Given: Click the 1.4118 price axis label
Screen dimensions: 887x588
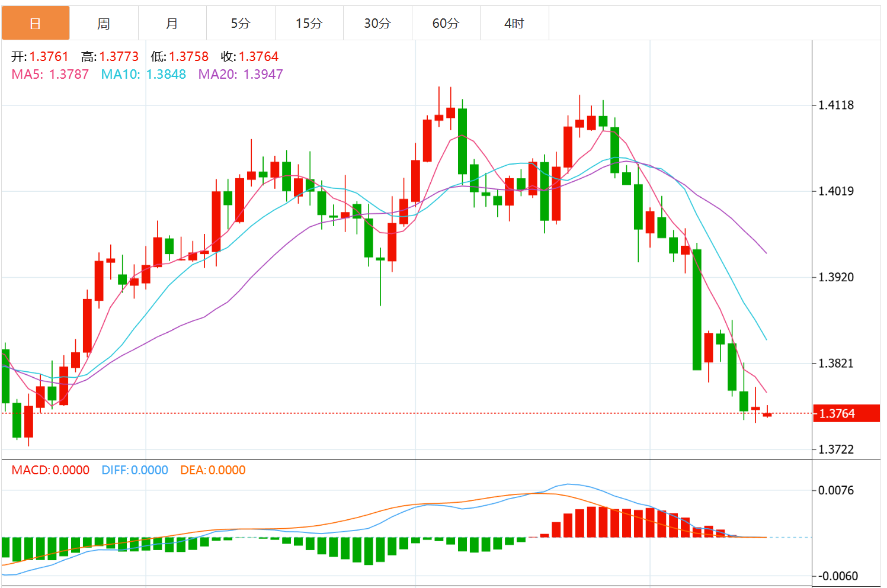Looking at the screenshot, I should (x=835, y=105).
